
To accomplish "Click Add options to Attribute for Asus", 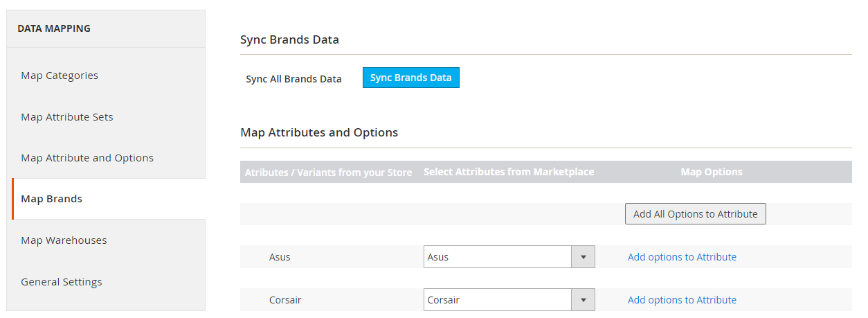I will (682, 257).
